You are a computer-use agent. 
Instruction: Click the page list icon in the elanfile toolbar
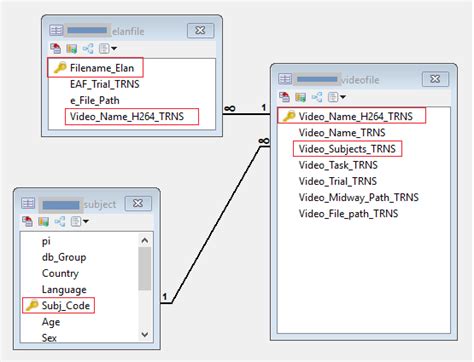pyautogui.click(x=104, y=49)
